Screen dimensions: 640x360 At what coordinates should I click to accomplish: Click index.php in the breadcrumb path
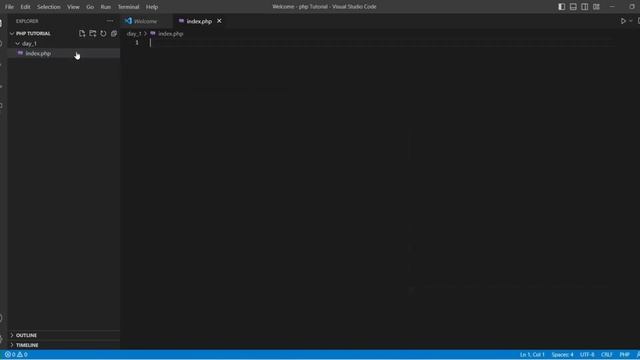[x=171, y=34]
